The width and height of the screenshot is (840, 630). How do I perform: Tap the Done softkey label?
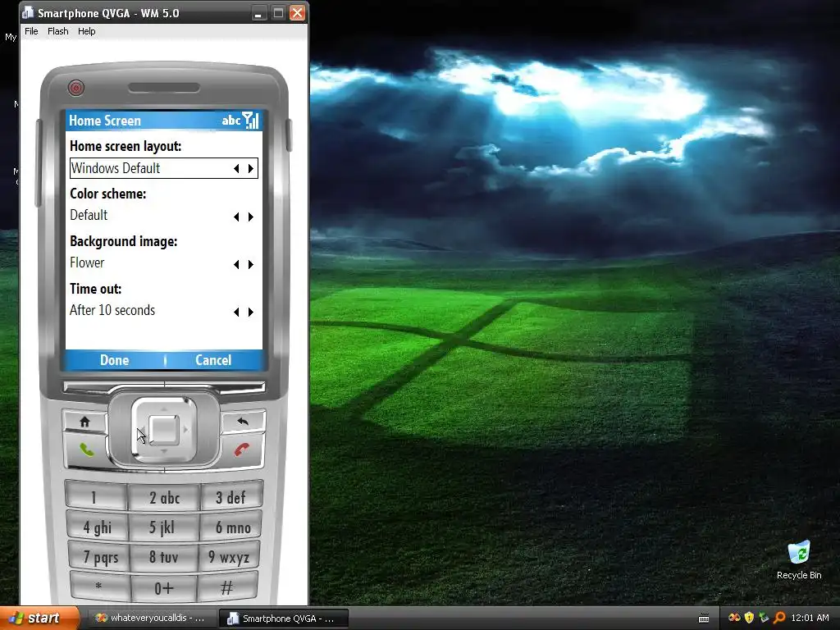coord(115,360)
